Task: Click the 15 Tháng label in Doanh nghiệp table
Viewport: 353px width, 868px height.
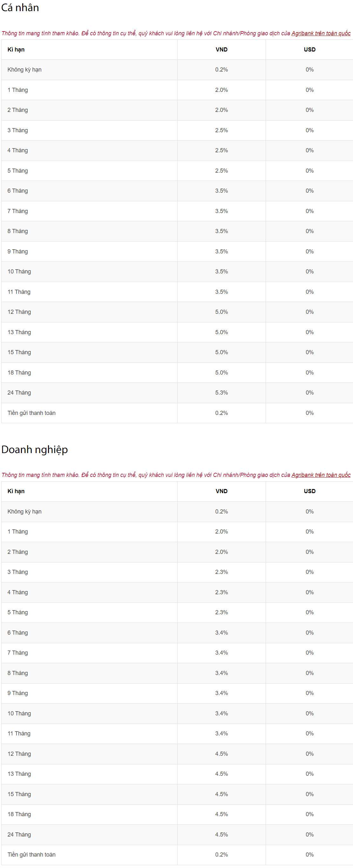Action: [x=19, y=794]
